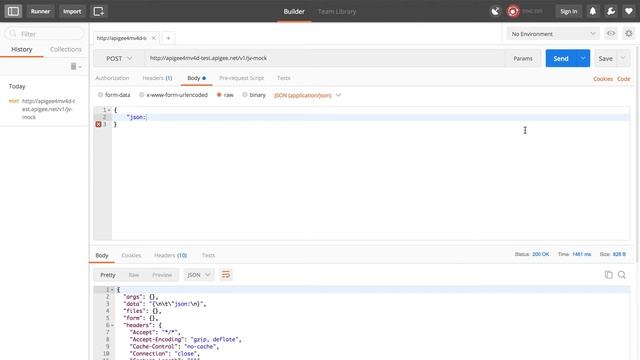Open the response Tests tab
Viewport: 640px width, 360px height.
[208, 255]
